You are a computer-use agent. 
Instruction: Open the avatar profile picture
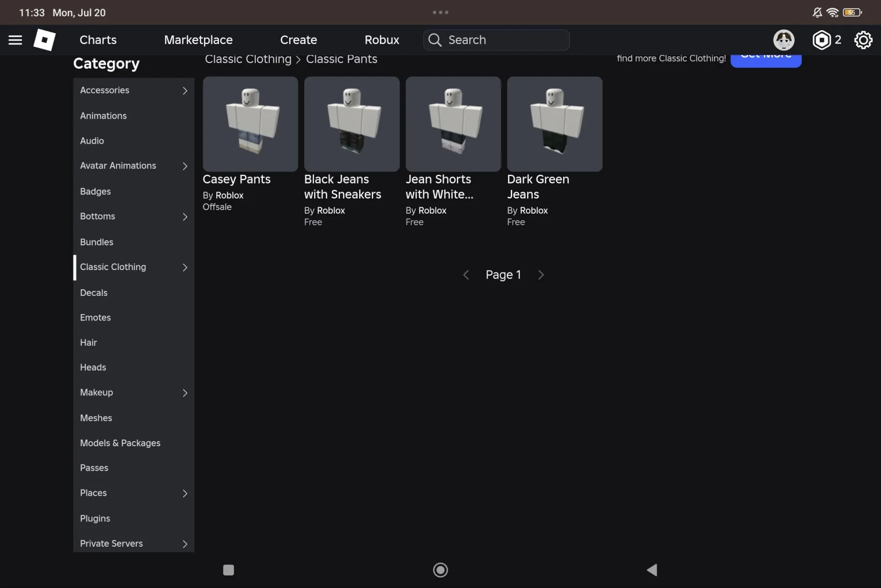[784, 40]
